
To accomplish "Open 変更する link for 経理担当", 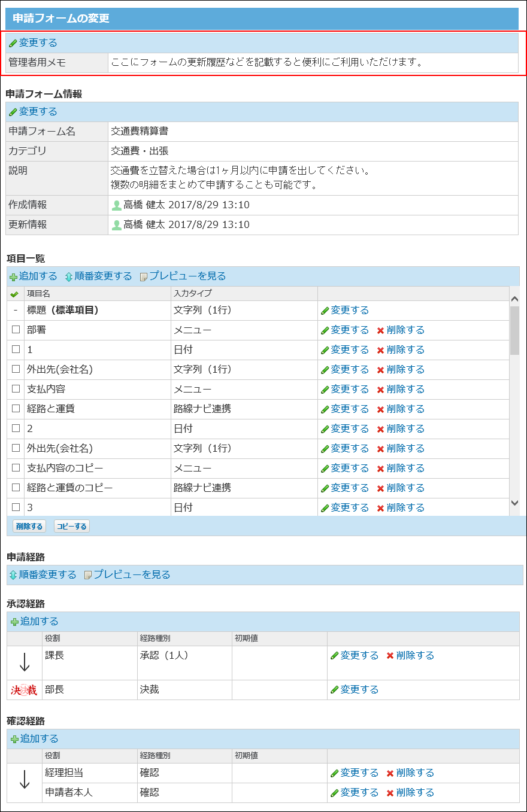I will pos(359,773).
